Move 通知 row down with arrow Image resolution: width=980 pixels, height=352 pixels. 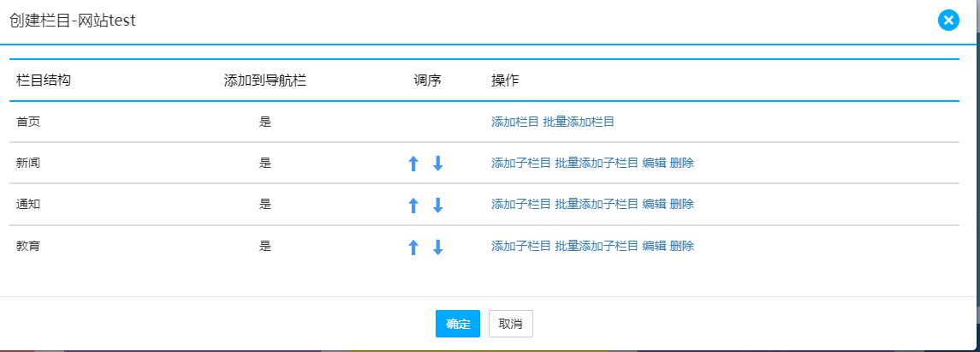438,205
